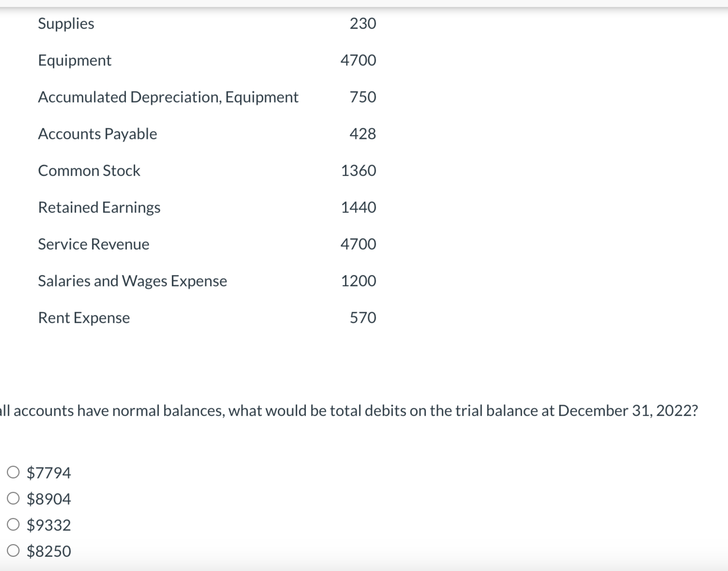Click the value 750 beside Accumulated Depreciation

click(x=363, y=97)
